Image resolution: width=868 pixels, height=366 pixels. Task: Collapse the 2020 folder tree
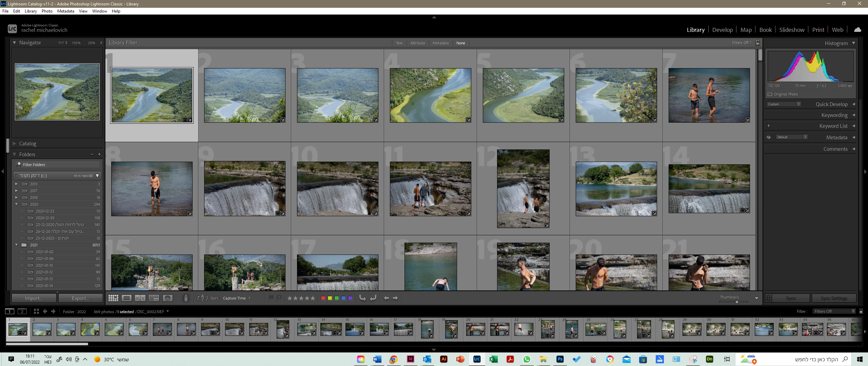point(16,204)
